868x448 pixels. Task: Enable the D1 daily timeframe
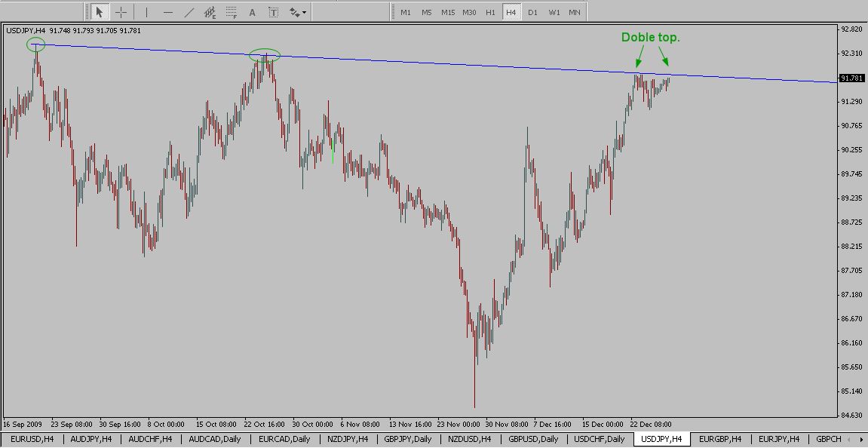[x=532, y=12]
